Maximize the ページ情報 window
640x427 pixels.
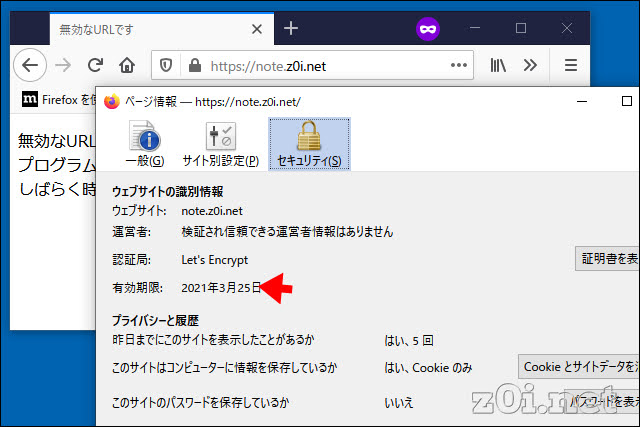(627, 101)
